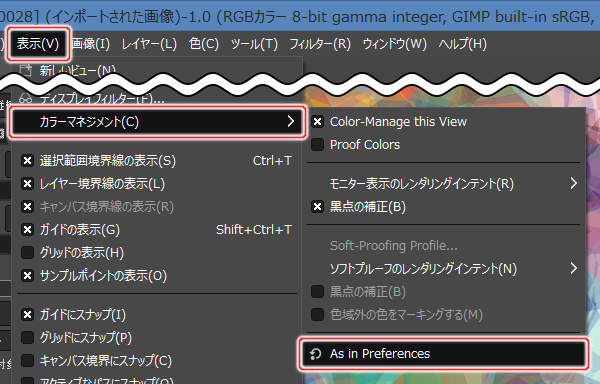
Task: Open the ウィンドウ(W) menu
Action: (x=395, y=44)
